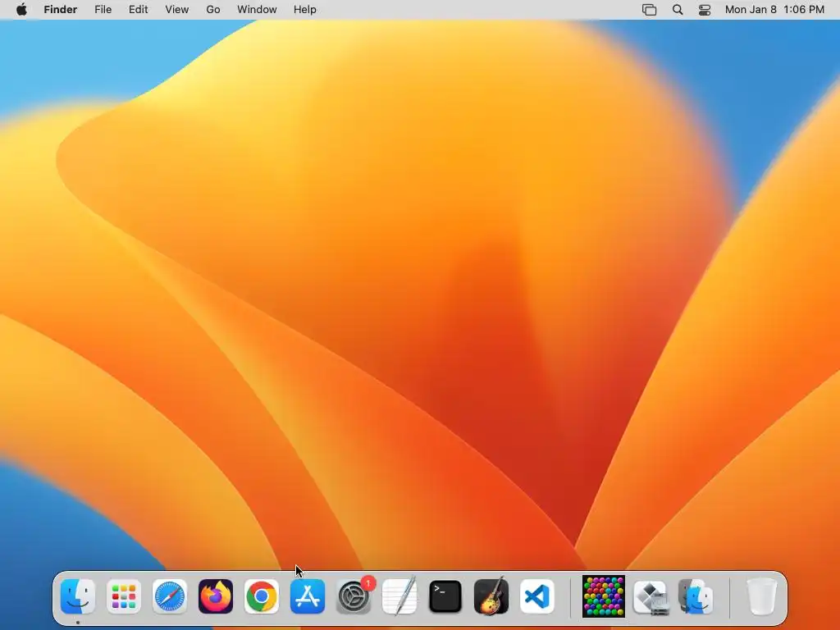Launch TextEdit from the Dock
Viewport: 840px width, 630px height.
399,596
